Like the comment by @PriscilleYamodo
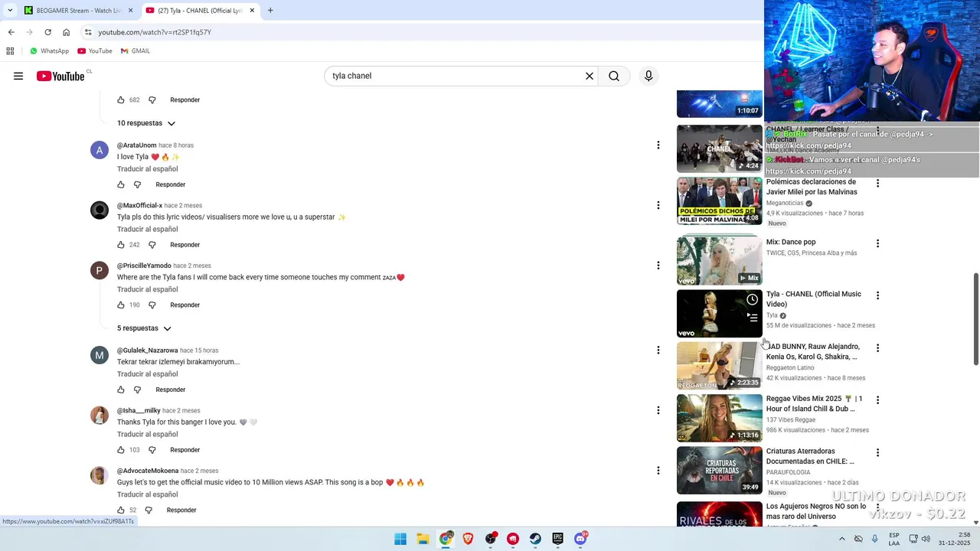This screenshot has width=980, height=551. [121, 305]
